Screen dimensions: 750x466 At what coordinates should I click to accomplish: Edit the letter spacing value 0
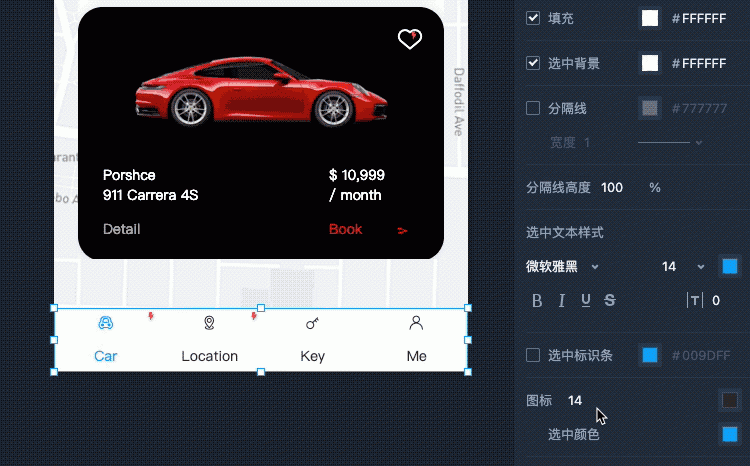(x=716, y=300)
